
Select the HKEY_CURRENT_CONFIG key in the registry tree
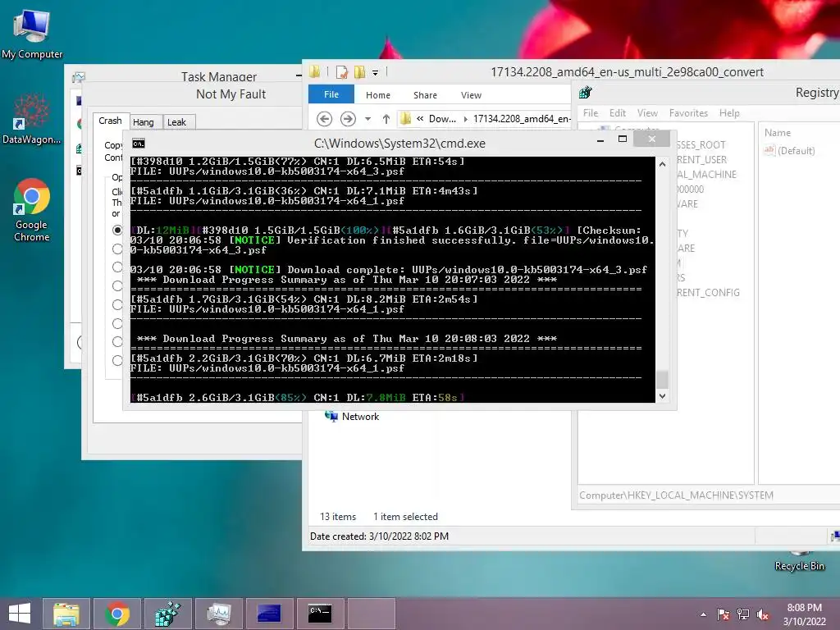(x=708, y=293)
